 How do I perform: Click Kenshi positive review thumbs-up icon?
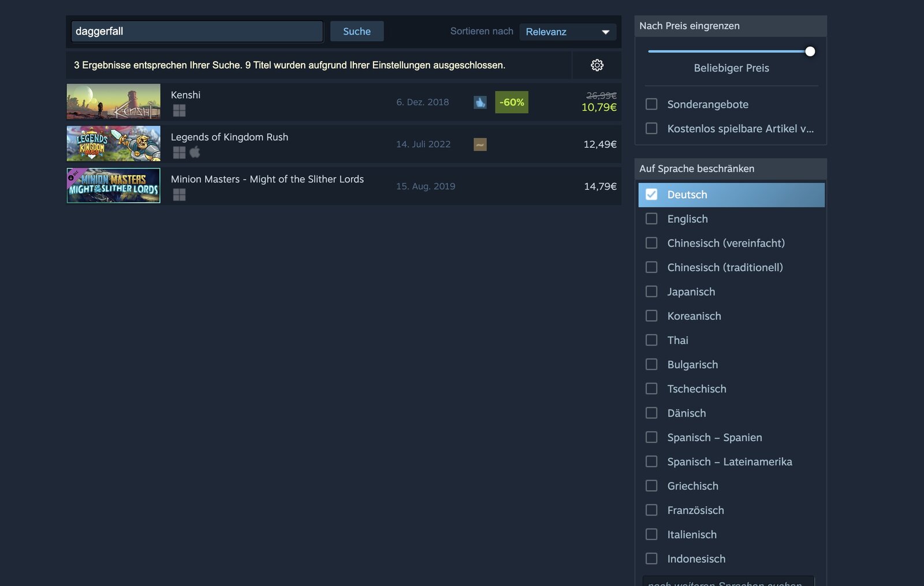[480, 102]
